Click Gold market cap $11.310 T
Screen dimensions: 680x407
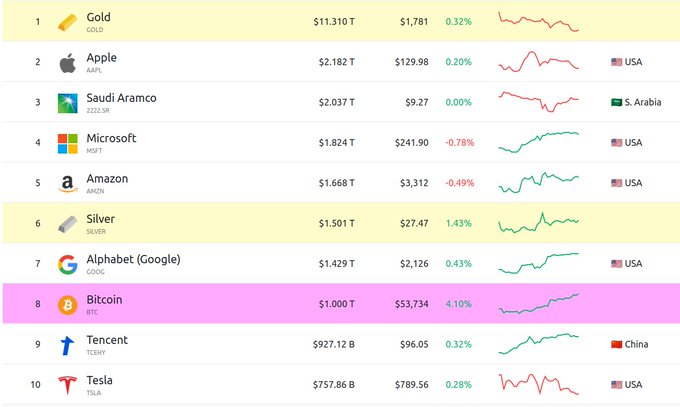click(x=334, y=22)
